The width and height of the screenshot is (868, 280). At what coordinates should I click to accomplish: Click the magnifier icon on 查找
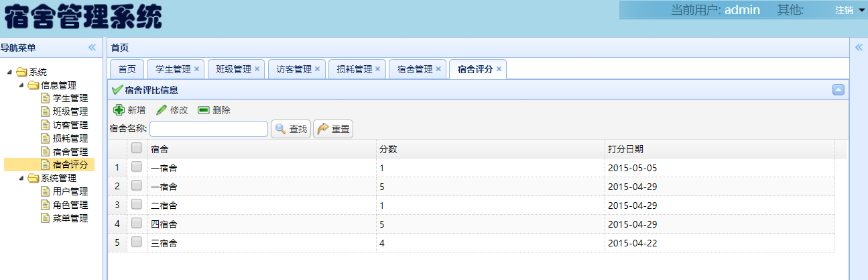pyautogui.click(x=280, y=129)
